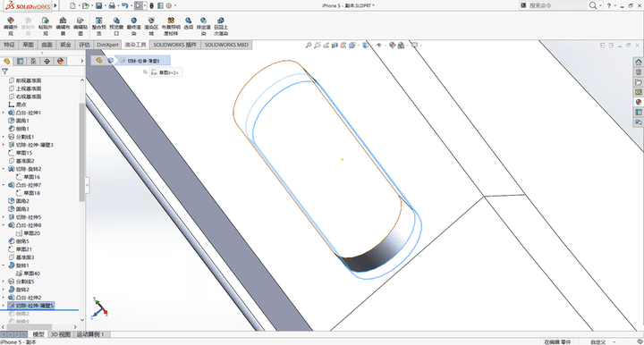Collapse the 旋转1 feature node
Image resolution: width=644 pixels, height=345 pixels.
click(4, 265)
